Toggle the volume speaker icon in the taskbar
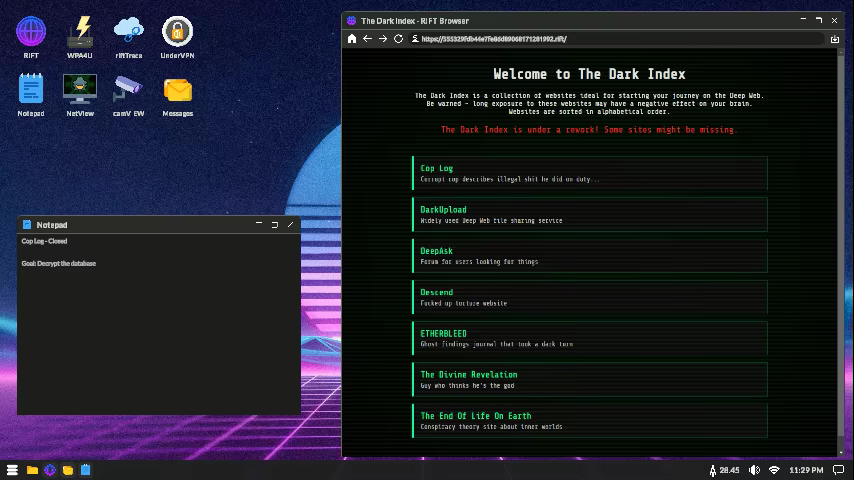Screen dimensions: 854x480 (x=754, y=470)
